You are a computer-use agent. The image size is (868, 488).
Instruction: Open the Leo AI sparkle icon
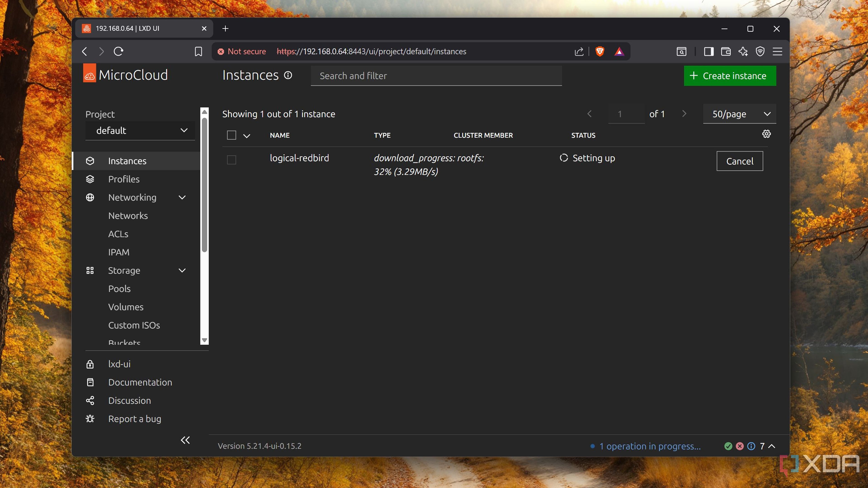(743, 52)
